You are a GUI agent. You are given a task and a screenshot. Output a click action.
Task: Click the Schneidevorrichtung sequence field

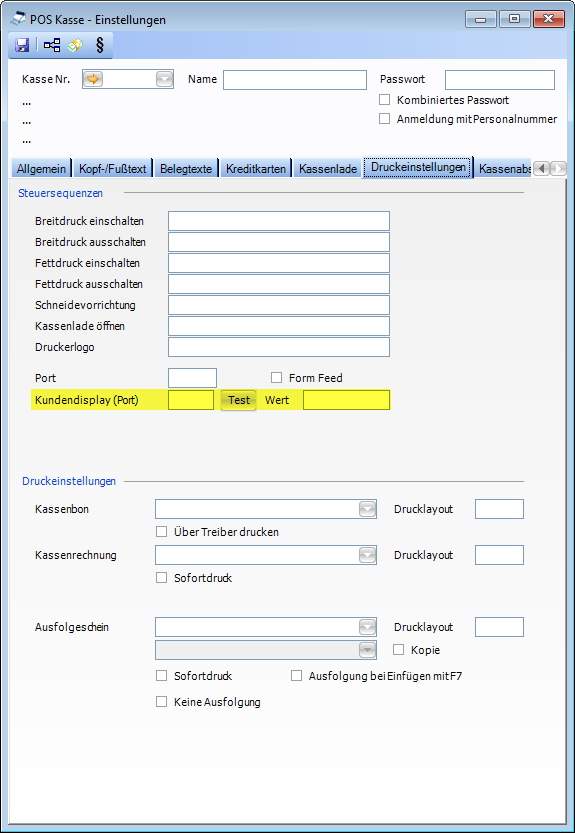[279, 305]
